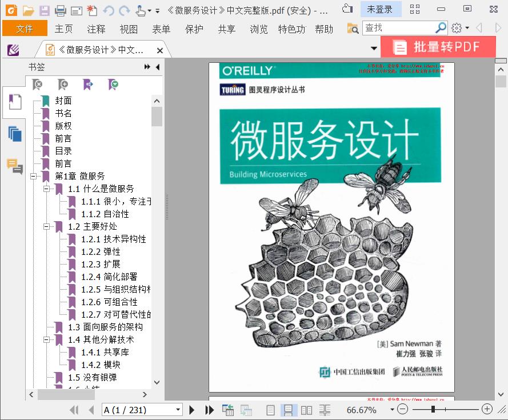The image size is (508, 420).
Task: Open the 帮助 tab
Action: click(x=324, y=29)
